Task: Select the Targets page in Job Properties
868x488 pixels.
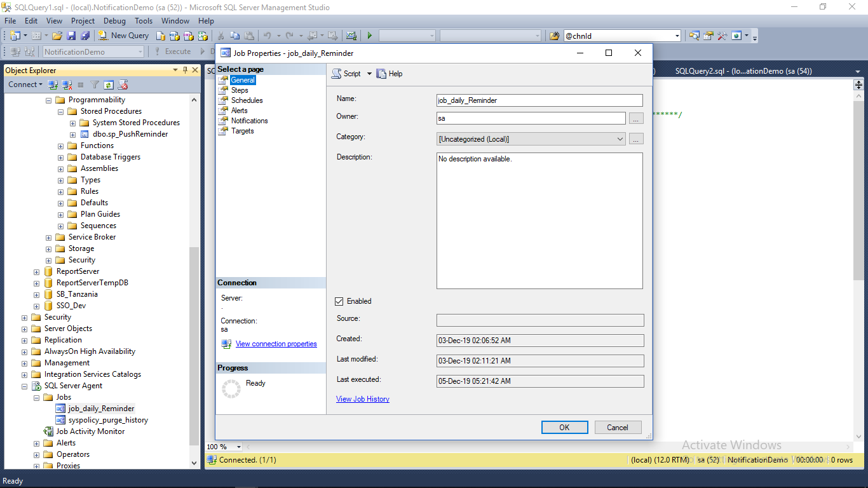Action: point(242,131)
